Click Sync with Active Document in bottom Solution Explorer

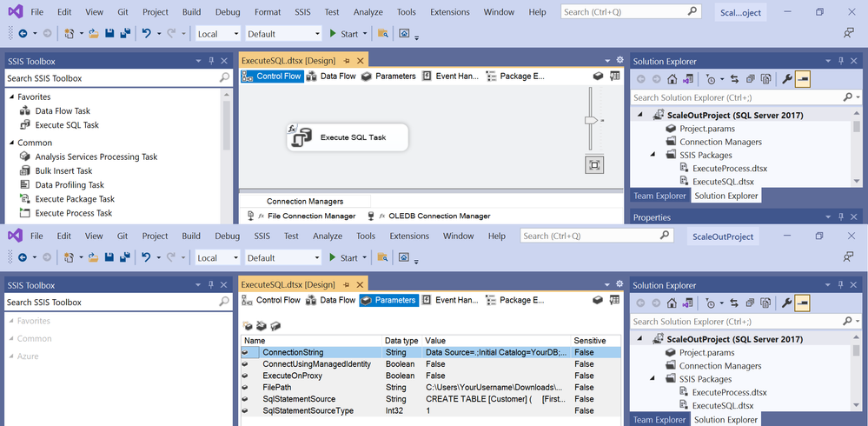(x=734, y=303)
